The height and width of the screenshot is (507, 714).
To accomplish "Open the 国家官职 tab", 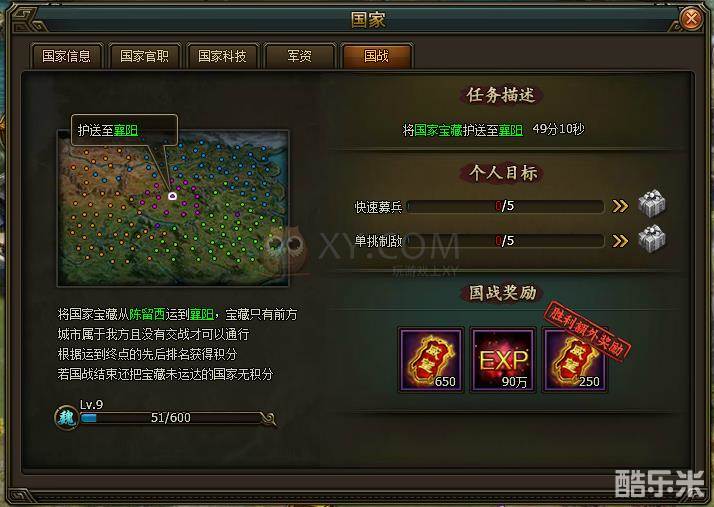I will 144,56.
